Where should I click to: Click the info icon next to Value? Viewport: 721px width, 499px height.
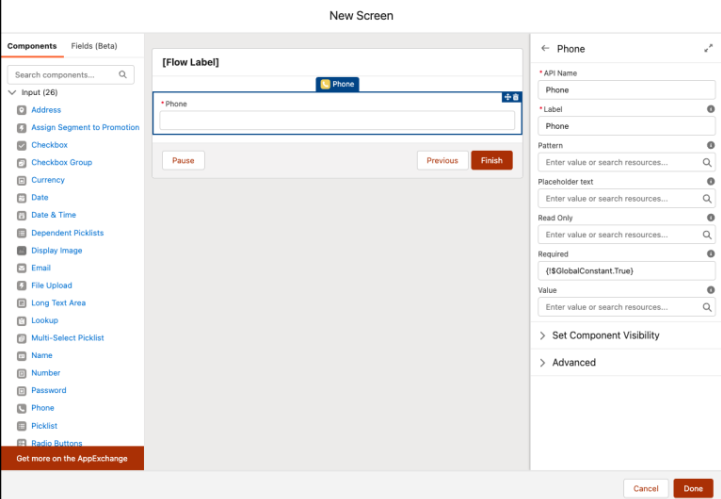click(x=710, y=290)
